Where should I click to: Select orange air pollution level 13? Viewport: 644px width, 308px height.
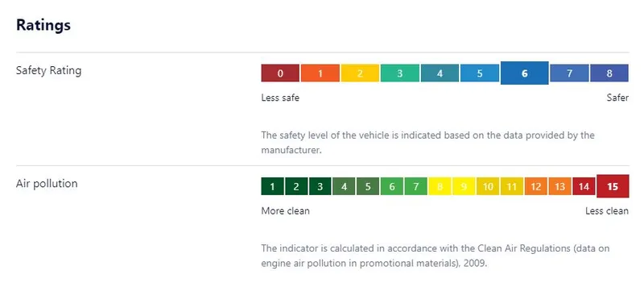pos(559,186)
